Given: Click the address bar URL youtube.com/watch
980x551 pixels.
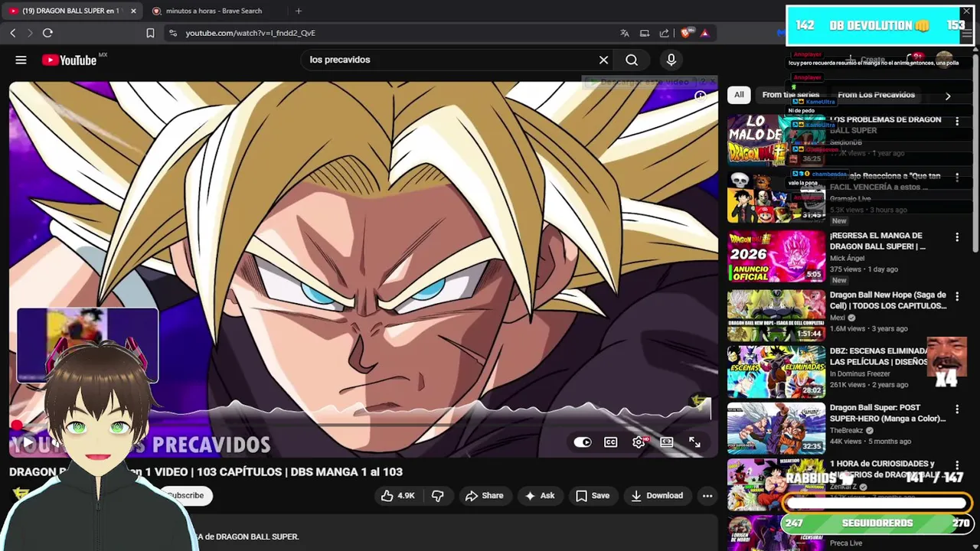Looking at the screenshot, I should [x=250, y=33].
